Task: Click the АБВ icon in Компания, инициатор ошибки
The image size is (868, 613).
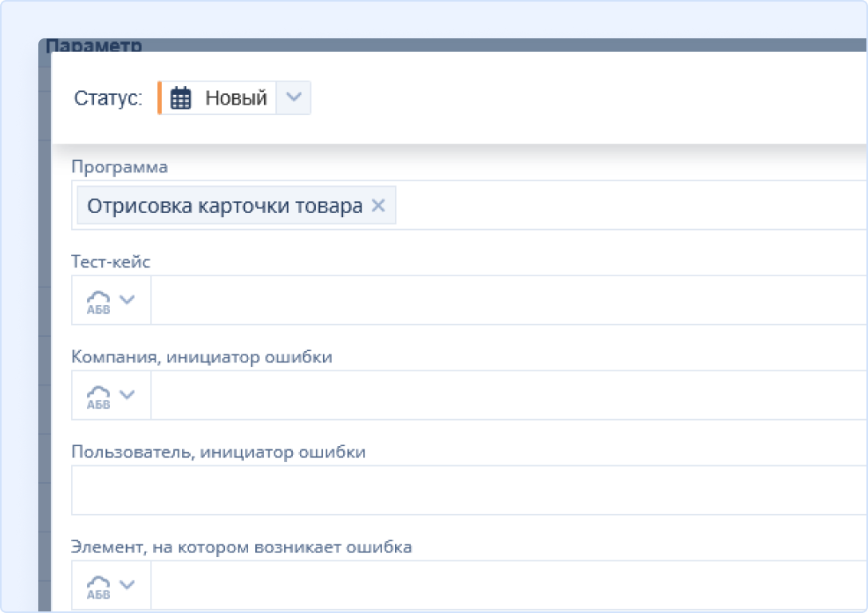Action: tap(98, 397)
